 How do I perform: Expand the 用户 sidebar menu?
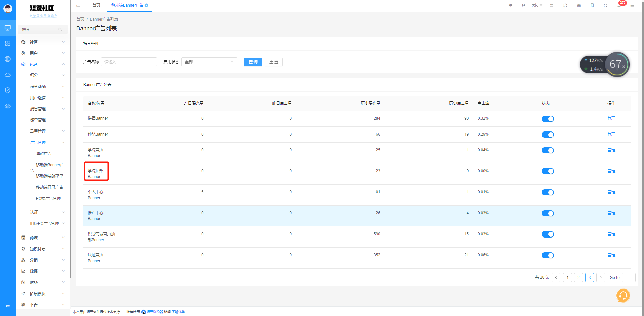43,53
